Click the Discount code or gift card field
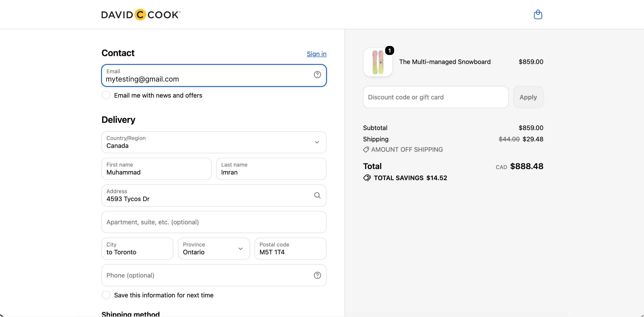 [436, 97]
